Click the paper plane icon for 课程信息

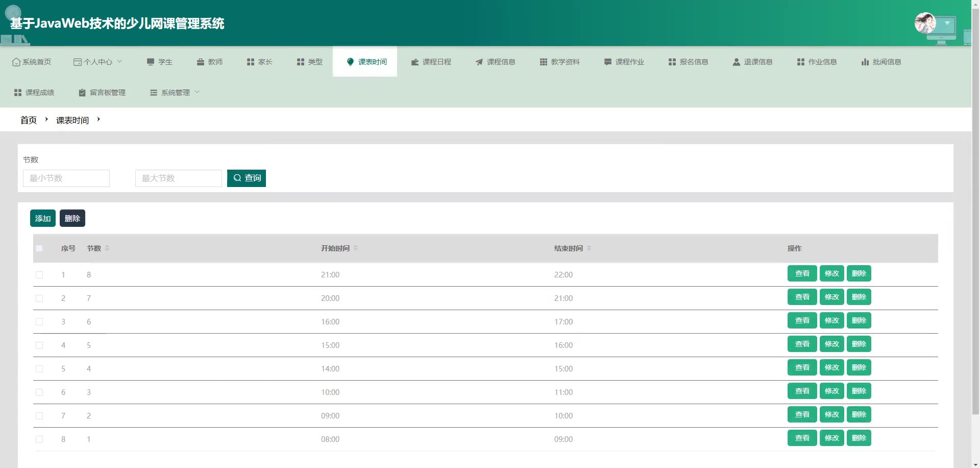click(479, 62)
